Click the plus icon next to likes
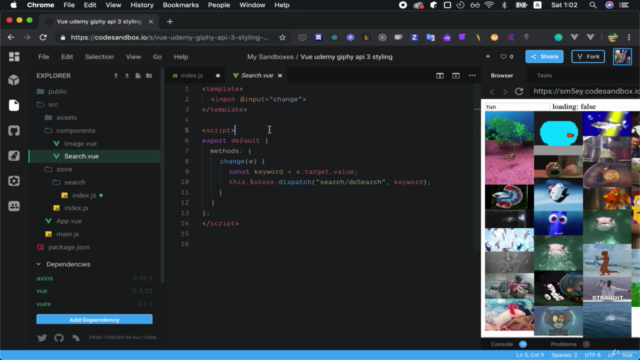This screenshot has height=360, width=640. (488, 56)
